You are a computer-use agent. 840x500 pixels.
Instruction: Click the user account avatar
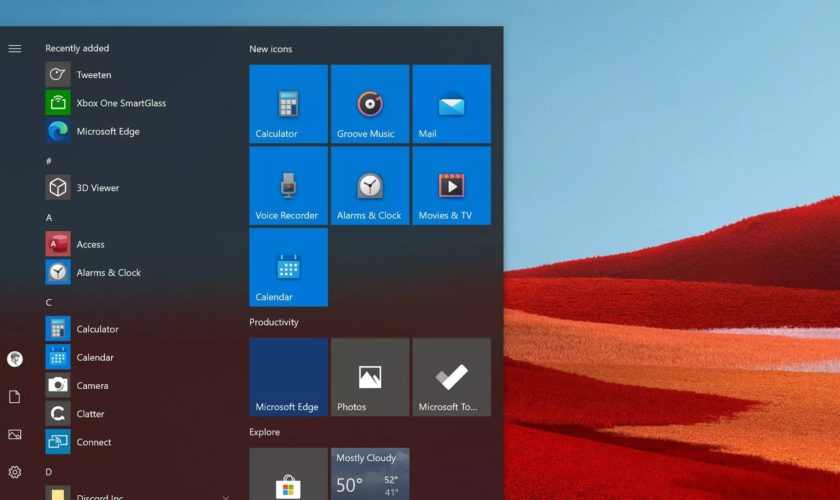pos(15,359)
